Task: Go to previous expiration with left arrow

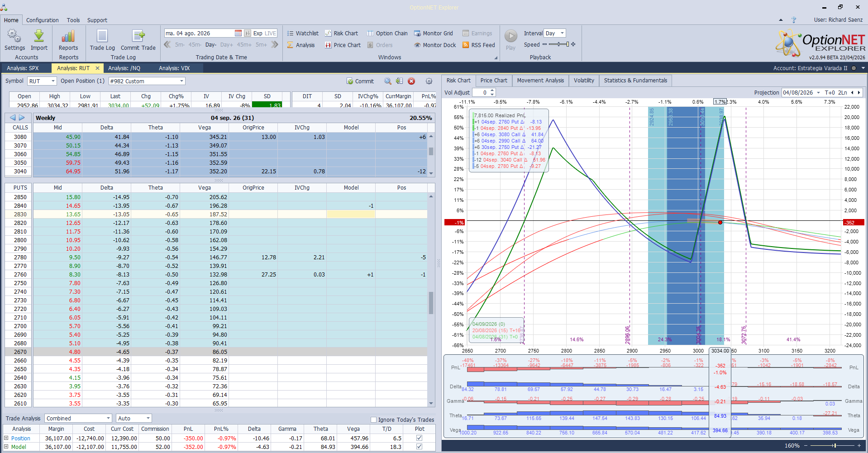Action: coord(13,118)
